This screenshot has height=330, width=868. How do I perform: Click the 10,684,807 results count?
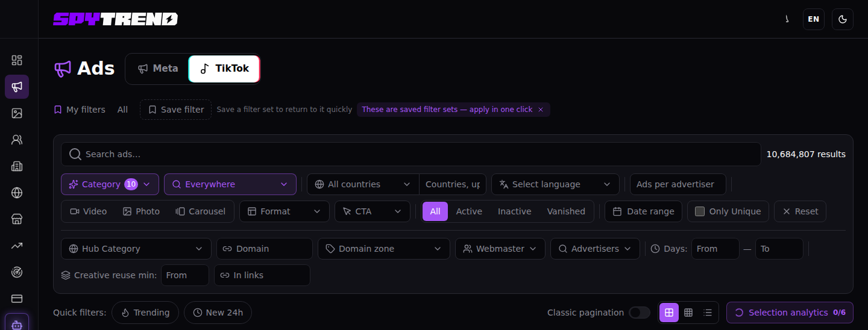click(806, 154)
